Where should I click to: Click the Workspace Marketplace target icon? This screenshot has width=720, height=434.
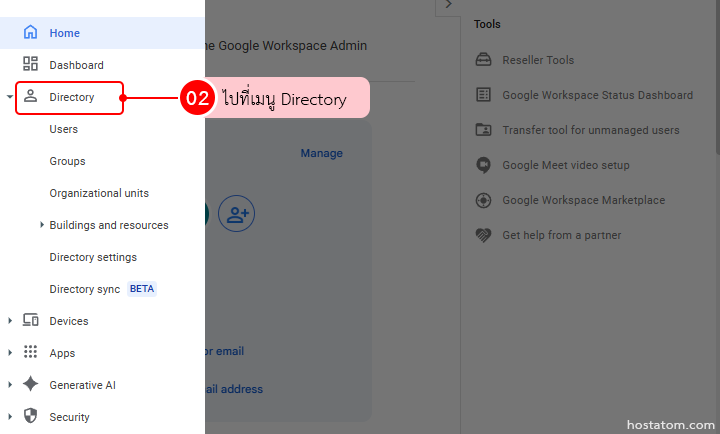click(x=483, y=200)
